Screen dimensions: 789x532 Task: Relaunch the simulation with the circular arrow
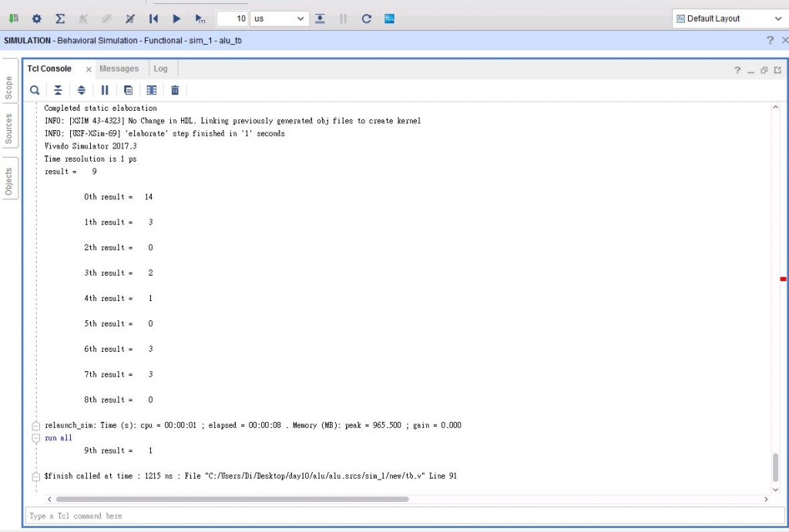pyautogui.click(x=366, y=18)
